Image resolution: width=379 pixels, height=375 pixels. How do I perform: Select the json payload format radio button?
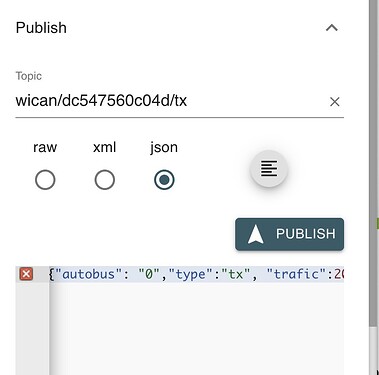[x=164, y=180]
